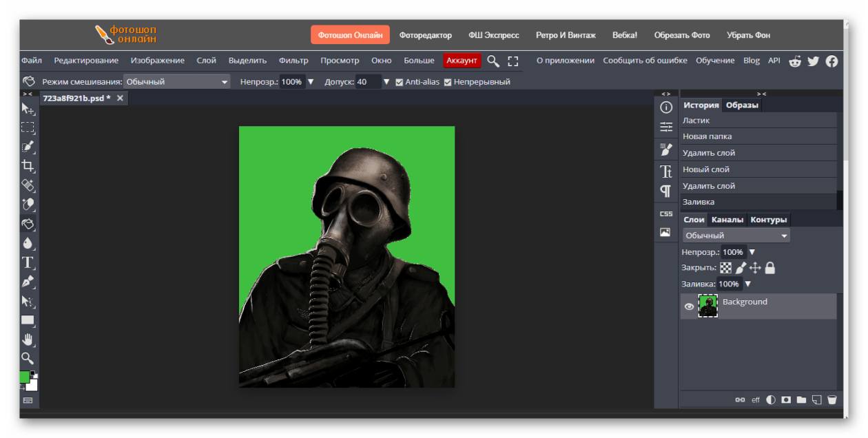Open the Фильтр menu

point(293,61)
